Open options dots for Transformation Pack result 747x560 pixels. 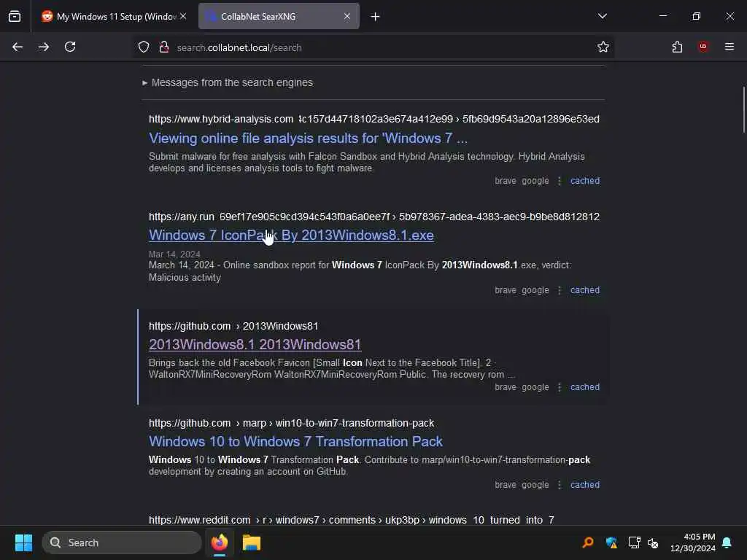coord(560,485)
